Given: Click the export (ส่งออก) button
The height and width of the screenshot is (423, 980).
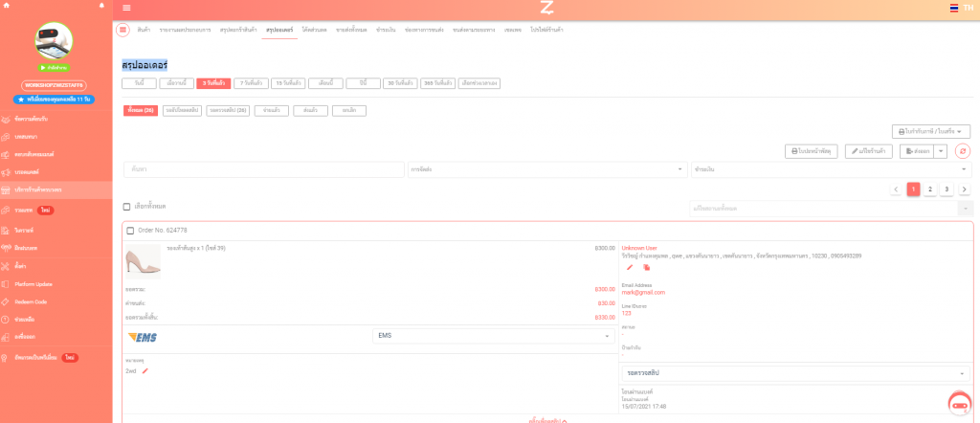Looking at the screenshot, I should tap(917, 151).
